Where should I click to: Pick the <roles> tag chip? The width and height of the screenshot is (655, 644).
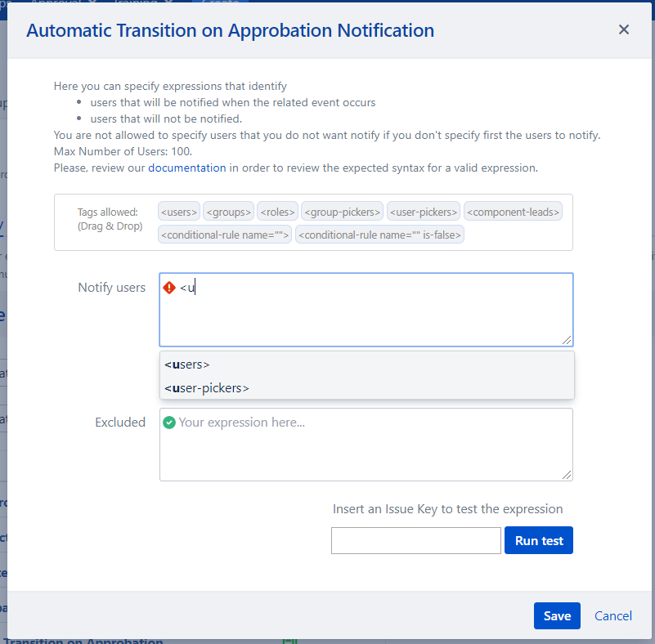tap(277, 212)
